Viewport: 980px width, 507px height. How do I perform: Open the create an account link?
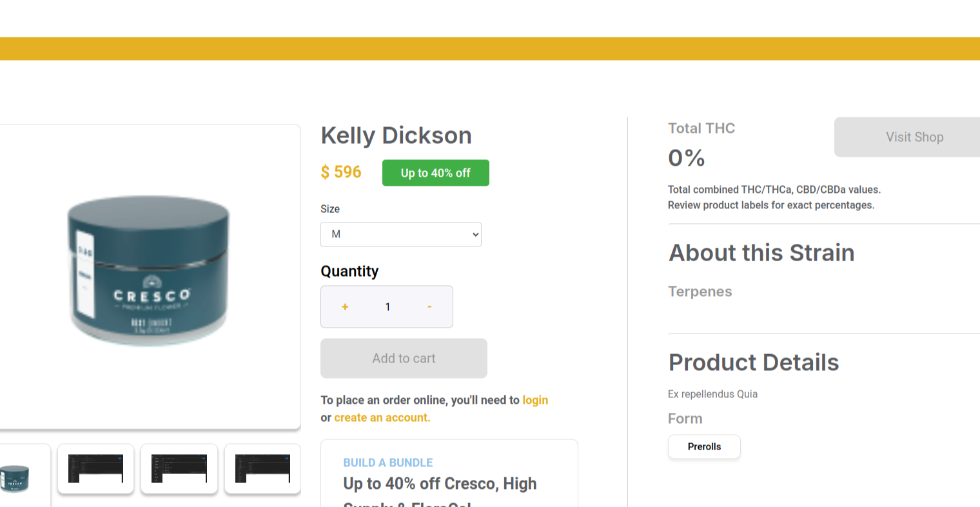[382, 417]
